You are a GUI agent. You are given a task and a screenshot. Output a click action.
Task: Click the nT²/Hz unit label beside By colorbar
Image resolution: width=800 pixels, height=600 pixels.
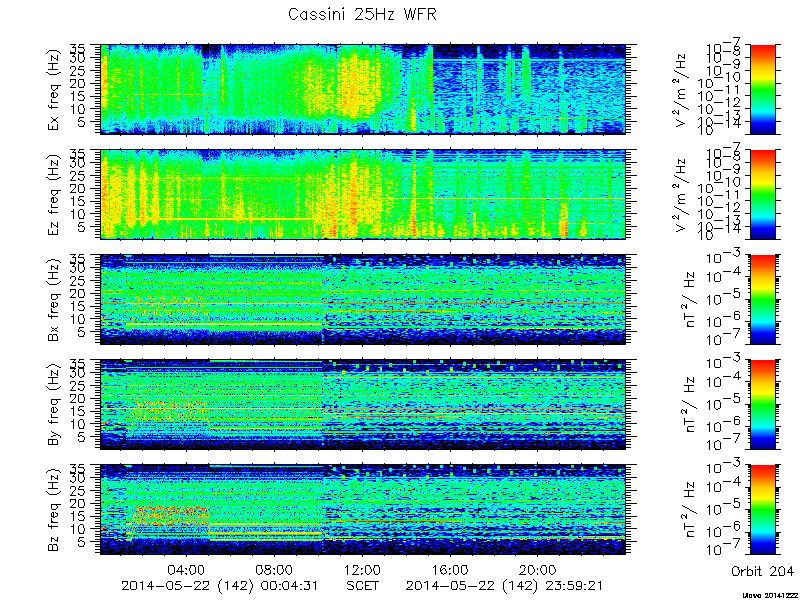click(x=689, y=405)
